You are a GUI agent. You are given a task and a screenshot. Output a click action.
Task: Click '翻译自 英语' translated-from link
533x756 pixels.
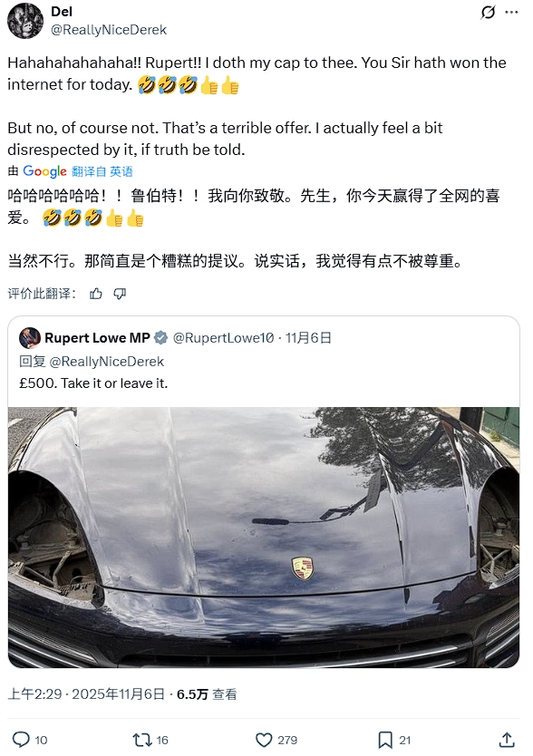click(102, 171)
